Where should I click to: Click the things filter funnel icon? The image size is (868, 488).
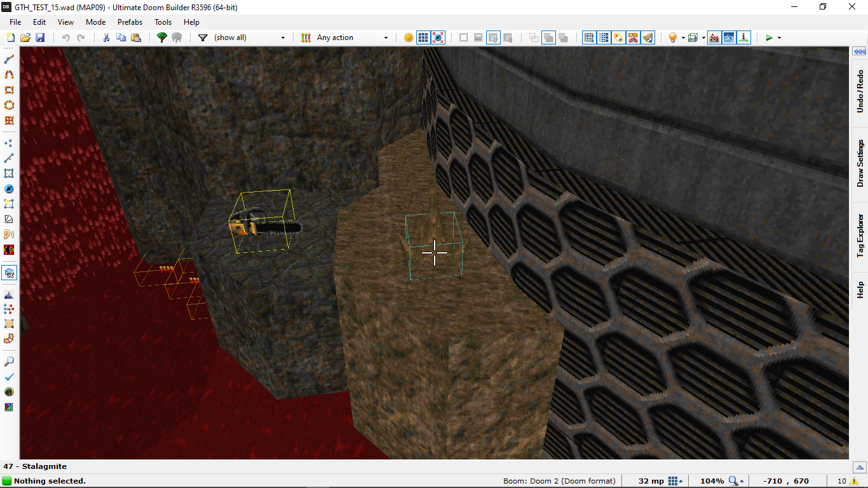203,37
